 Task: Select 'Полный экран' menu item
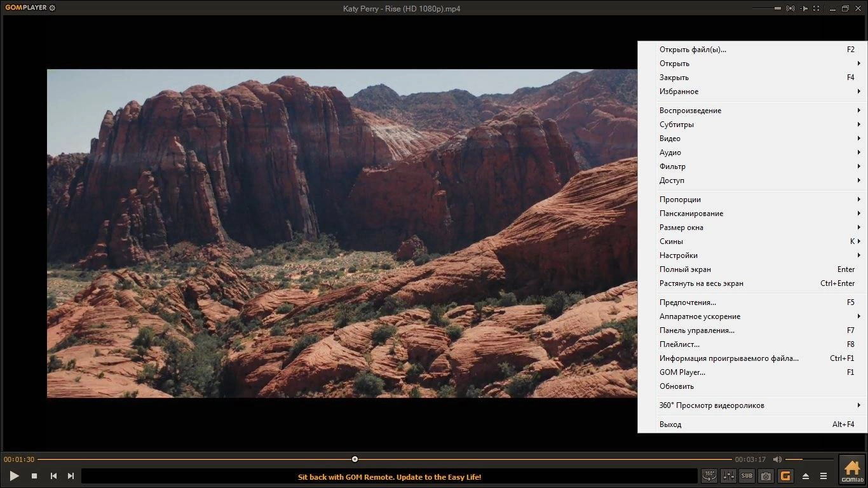coord(753,269)
